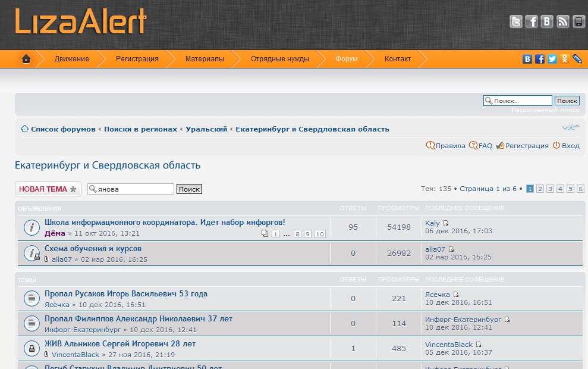Screen dimensions: 588x369
Task: Go to home via house icon
Action: pos(26,59)
